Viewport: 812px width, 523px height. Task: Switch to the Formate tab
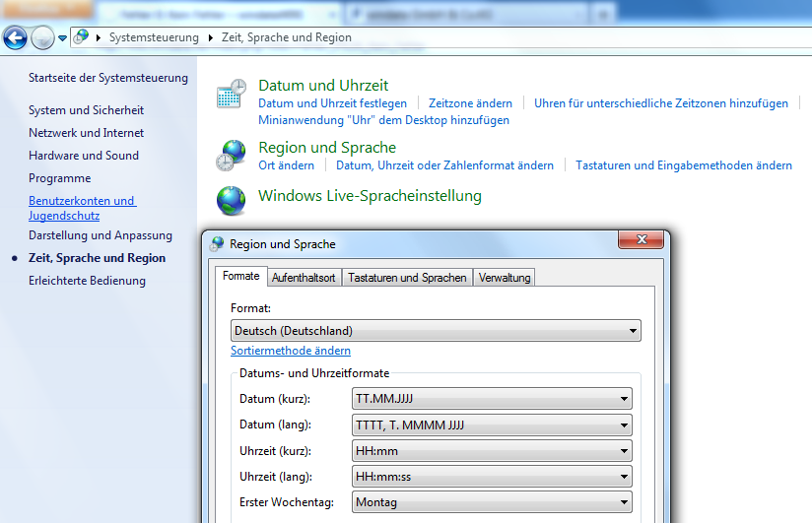click(x=240, y=276)
